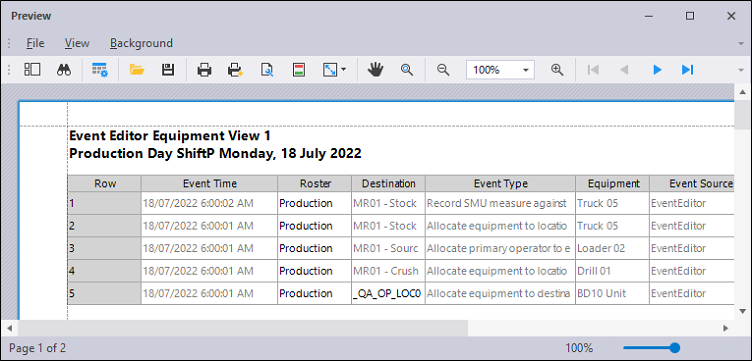Click the Production Day ShiftP date heading
752x361 pixels.
pos(215,154)
